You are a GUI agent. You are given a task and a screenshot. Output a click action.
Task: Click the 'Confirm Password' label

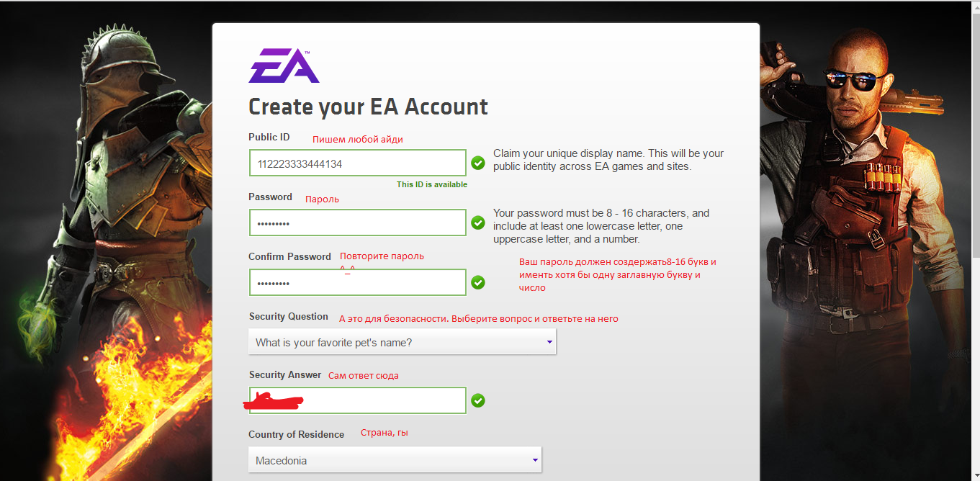click(x=289, y=257)
